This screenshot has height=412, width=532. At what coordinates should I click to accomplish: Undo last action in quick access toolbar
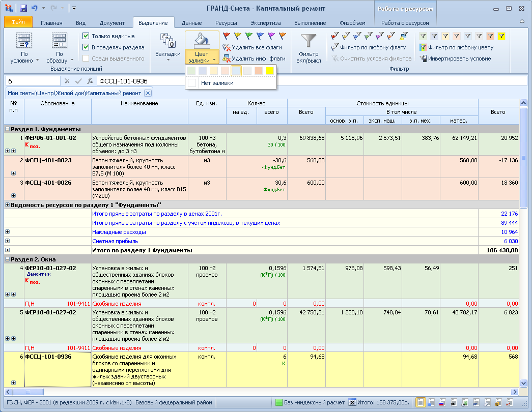click(34, 8)
